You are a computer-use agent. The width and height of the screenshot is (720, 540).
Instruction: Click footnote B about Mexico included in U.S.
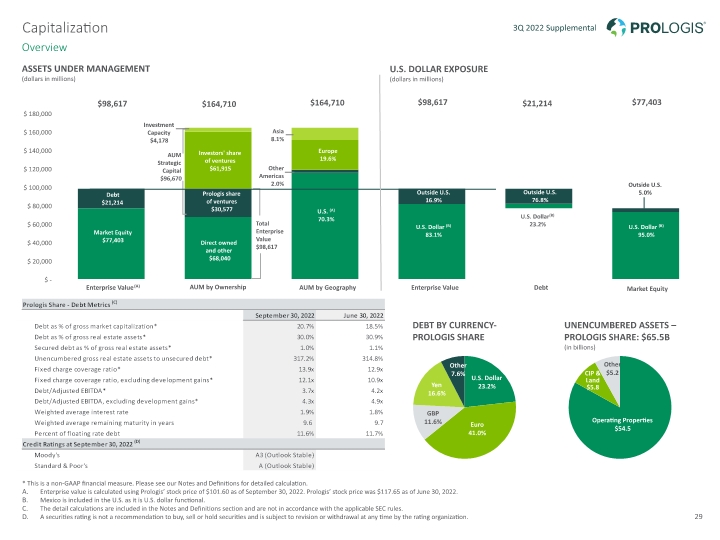[x=114, y=500]
